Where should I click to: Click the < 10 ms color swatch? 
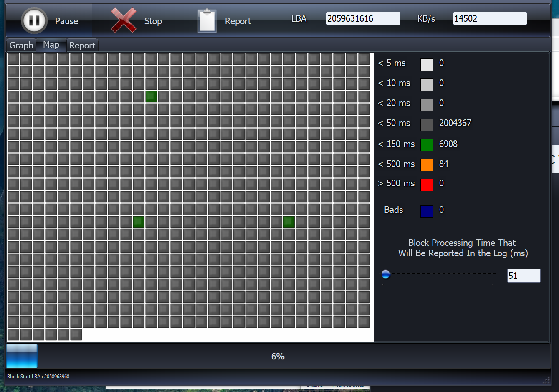click(426, 84)
